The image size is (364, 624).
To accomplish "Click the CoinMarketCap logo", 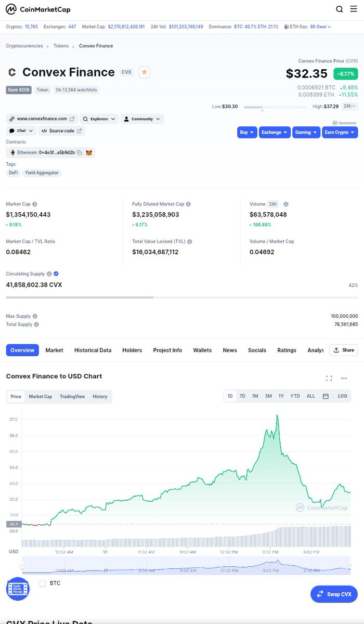I will pos(38,9).
